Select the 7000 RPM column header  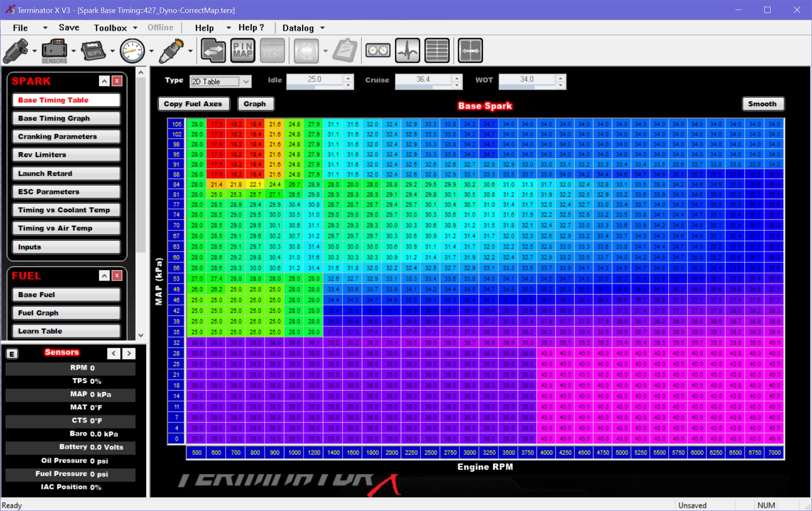point(774,452)
